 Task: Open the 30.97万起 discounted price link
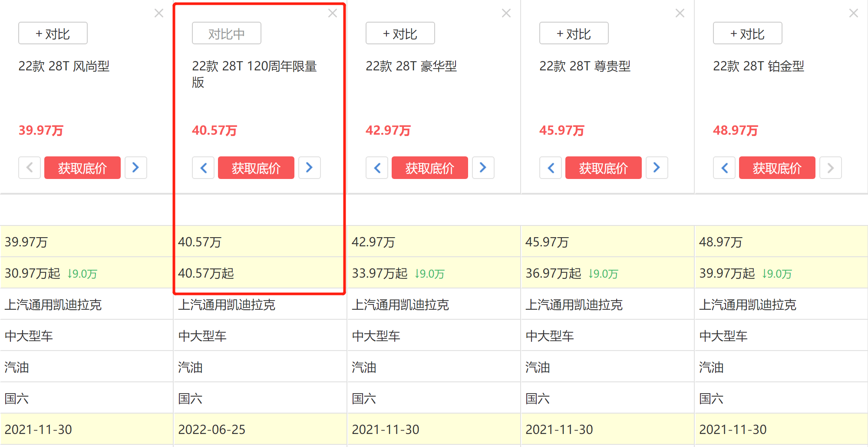32,274
